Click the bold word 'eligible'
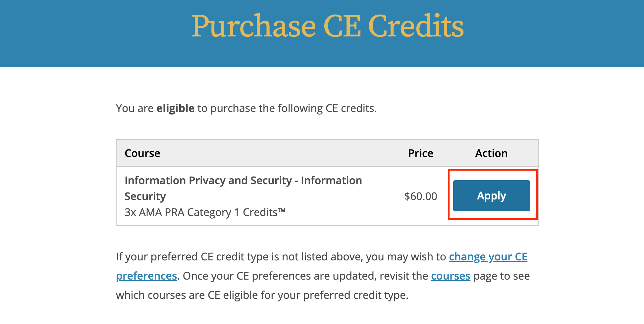 pos(175,108)
